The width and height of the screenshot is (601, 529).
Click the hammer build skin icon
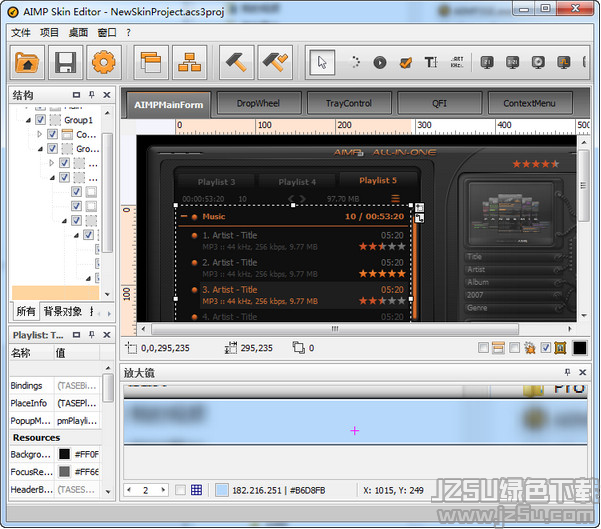coord(236,62)
